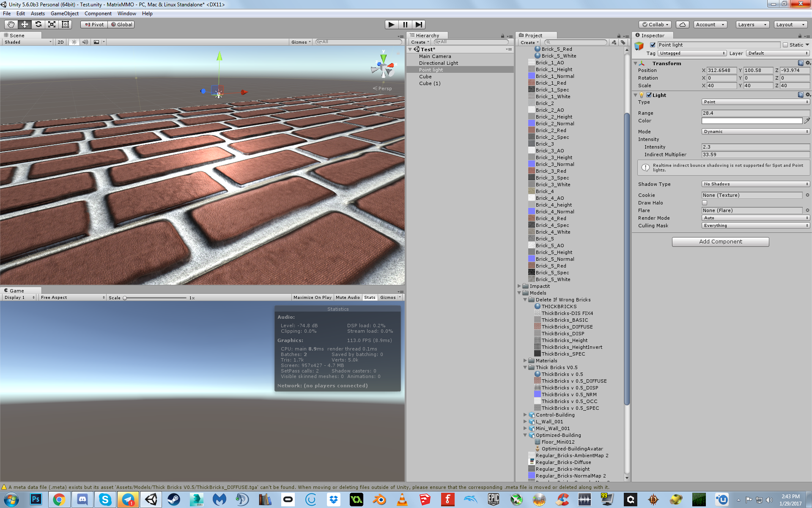This screenshot has width=812, height=508.
Task: Toggle scene audio speaker icon
Action: [85, 42]
